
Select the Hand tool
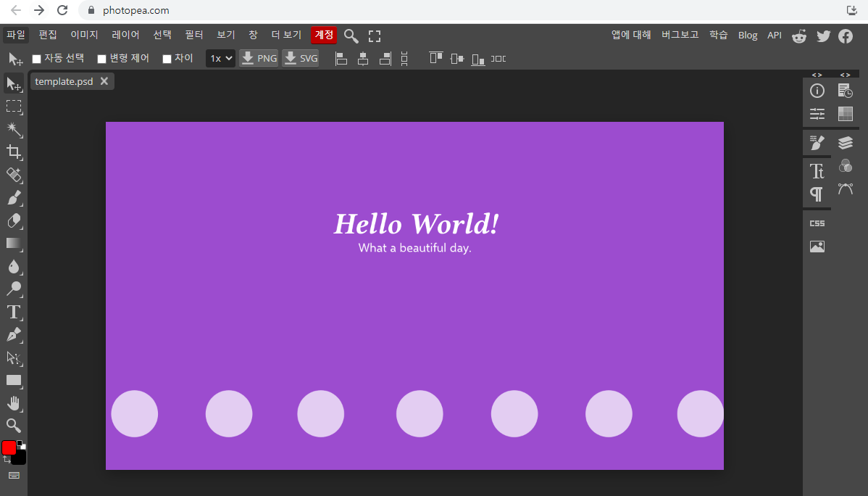coord(14,403)
